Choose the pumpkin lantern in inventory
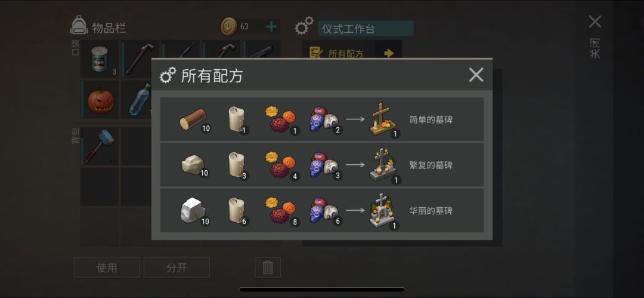This screenshot has width=644, height=298. click(x=101, y=100)
